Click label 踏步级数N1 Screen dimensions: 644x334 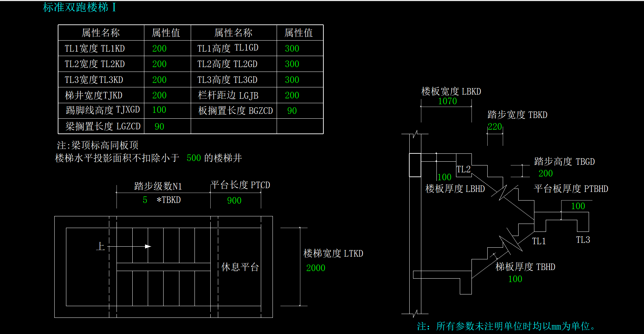point(158,186)
